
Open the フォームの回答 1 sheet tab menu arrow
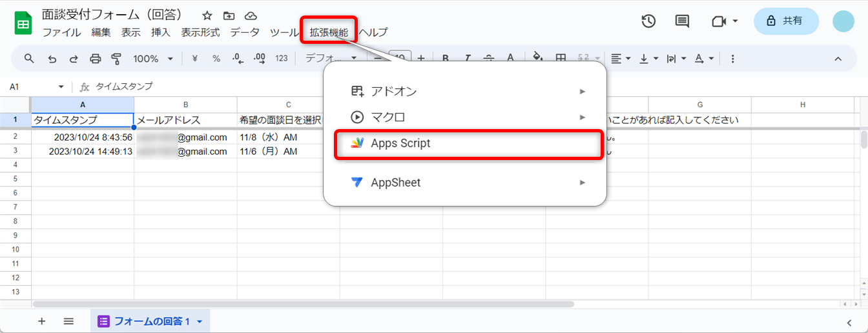click(200, 321)
